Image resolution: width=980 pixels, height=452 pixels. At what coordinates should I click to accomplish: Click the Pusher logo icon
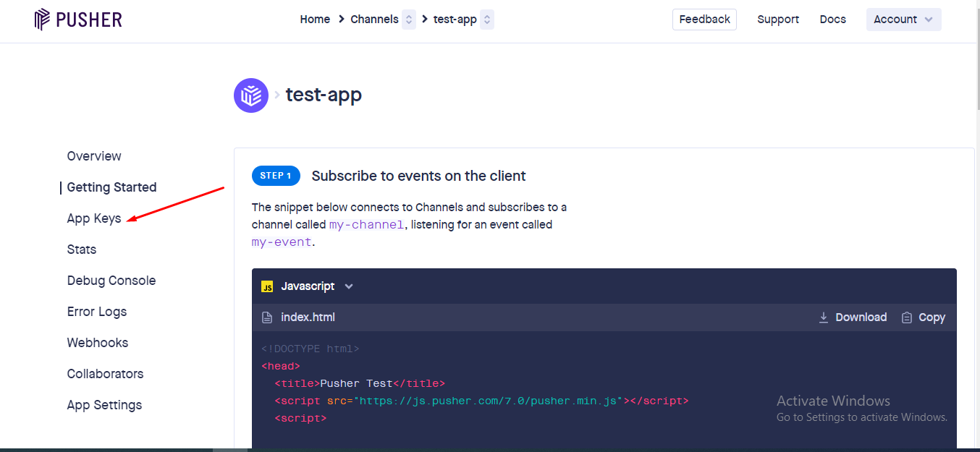[x=42, y=20]
